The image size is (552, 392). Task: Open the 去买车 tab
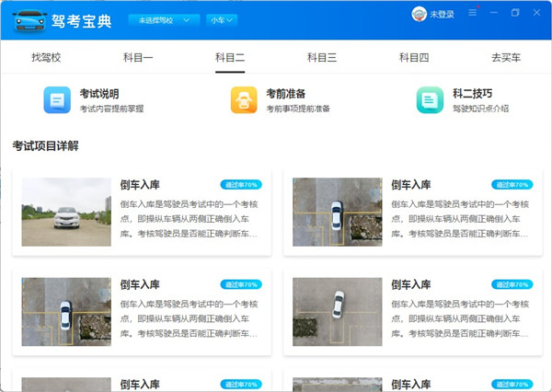506,57
